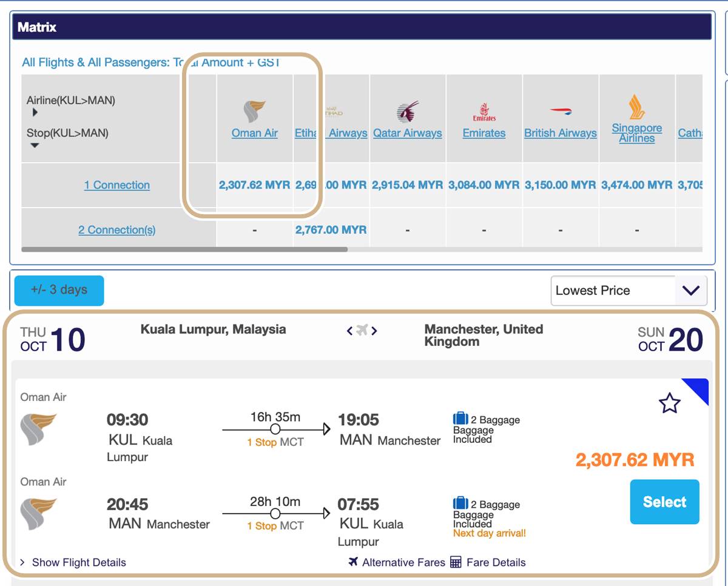Select the 2,767.00 MYR two-connection fare
Viewport: 728px width, 586px height.
tap(331, 230)
